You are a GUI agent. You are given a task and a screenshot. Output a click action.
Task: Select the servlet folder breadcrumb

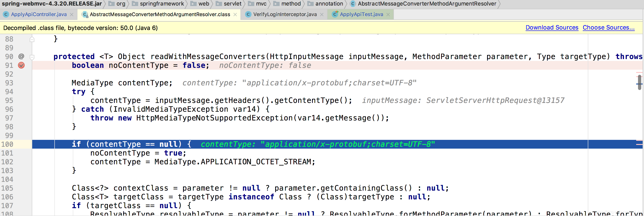[229, 4]
